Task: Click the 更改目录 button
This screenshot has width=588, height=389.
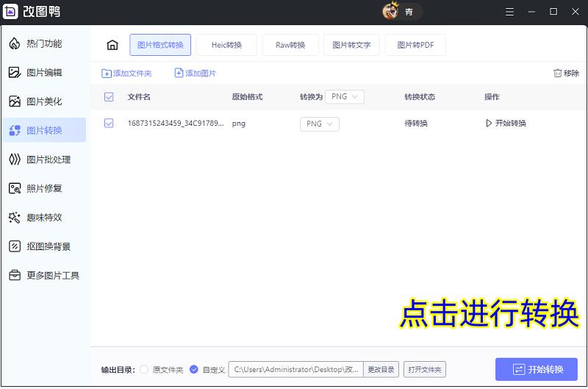Action: (381, 369)
